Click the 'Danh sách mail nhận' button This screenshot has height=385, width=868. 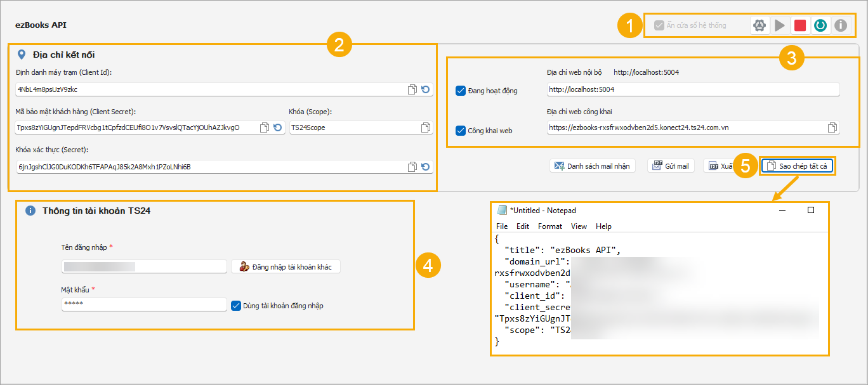(592, 166)
